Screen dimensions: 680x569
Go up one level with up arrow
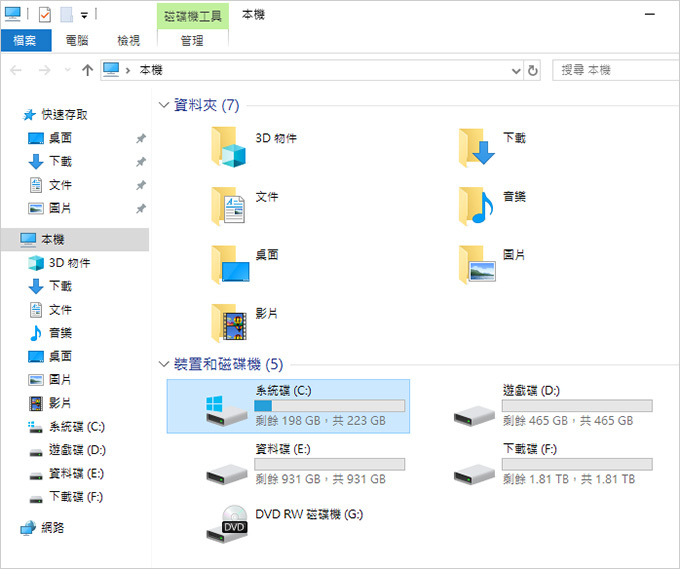pyautogui.click(x=87, y=70)
